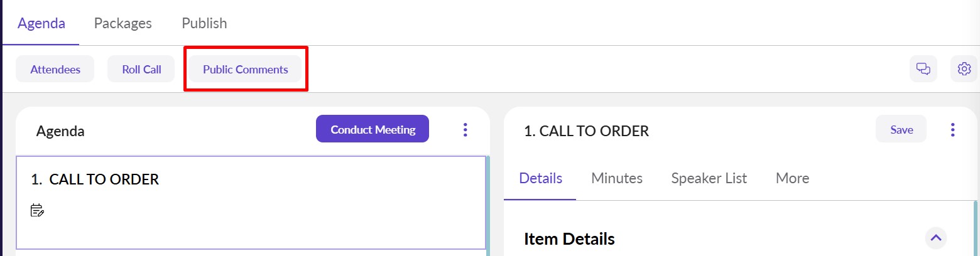Start the meeting with Conduct Meeting
Viewport: 980px width, 256px height.
tap(373, 129)
